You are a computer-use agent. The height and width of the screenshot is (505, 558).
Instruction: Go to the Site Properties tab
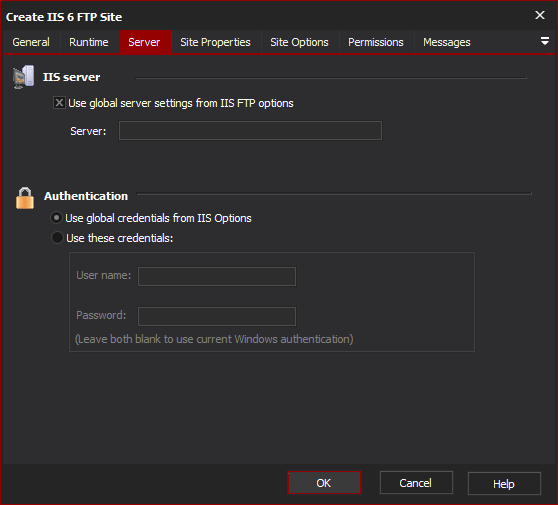pos(215,42)
